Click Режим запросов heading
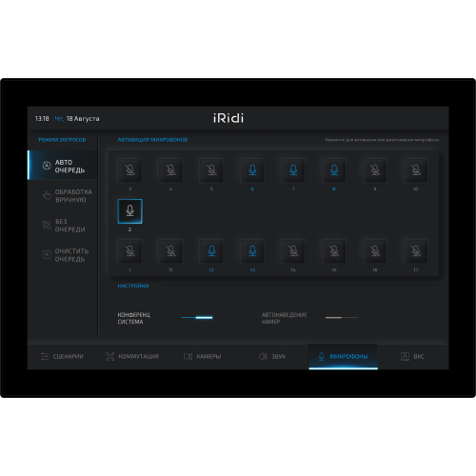Image resolution: width=476 pixels, height=476 pixels. coord(62,140)
